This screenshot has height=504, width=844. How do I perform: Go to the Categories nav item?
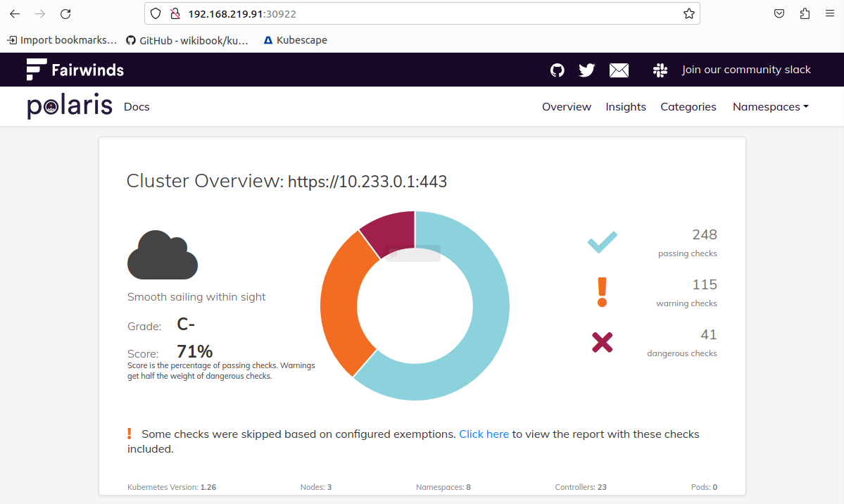pos(688,106)
